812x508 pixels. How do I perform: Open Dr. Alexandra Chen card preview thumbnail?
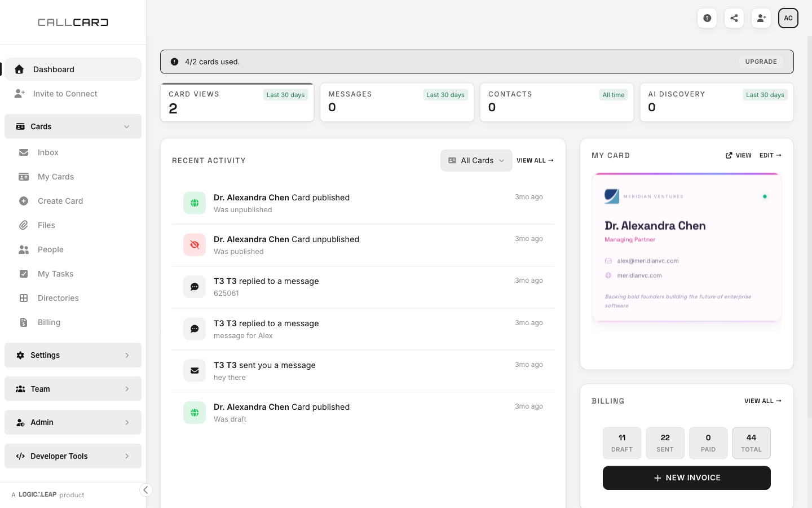coord(687,247)
